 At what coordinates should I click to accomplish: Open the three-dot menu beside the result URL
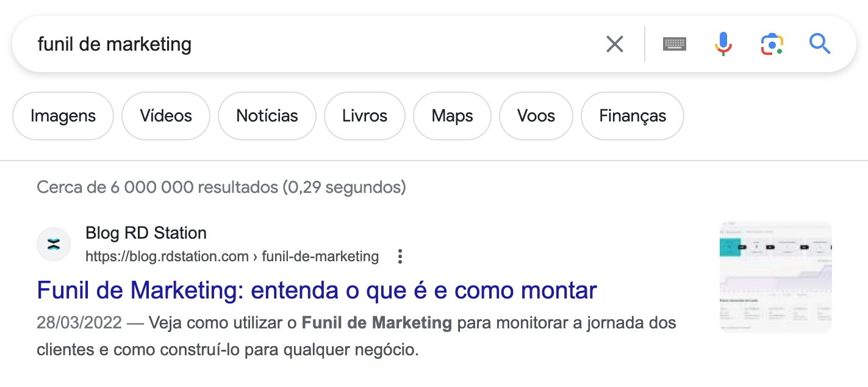tap(400, 256)
